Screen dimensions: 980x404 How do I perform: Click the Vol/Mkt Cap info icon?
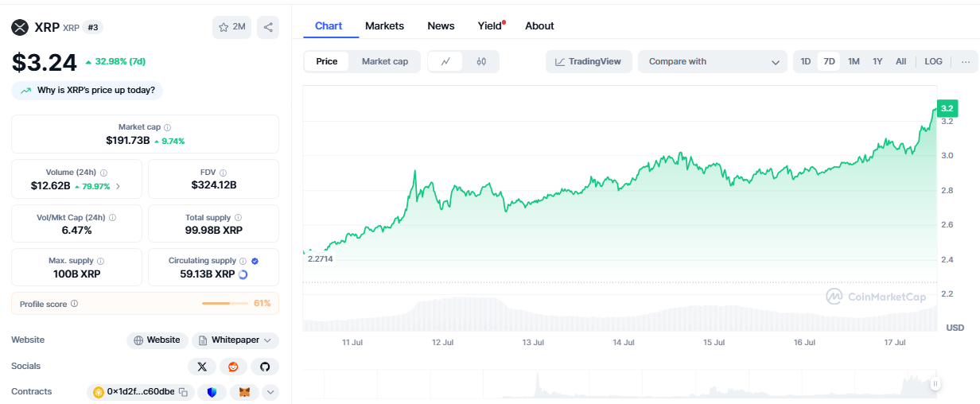(x=112, y=217)
